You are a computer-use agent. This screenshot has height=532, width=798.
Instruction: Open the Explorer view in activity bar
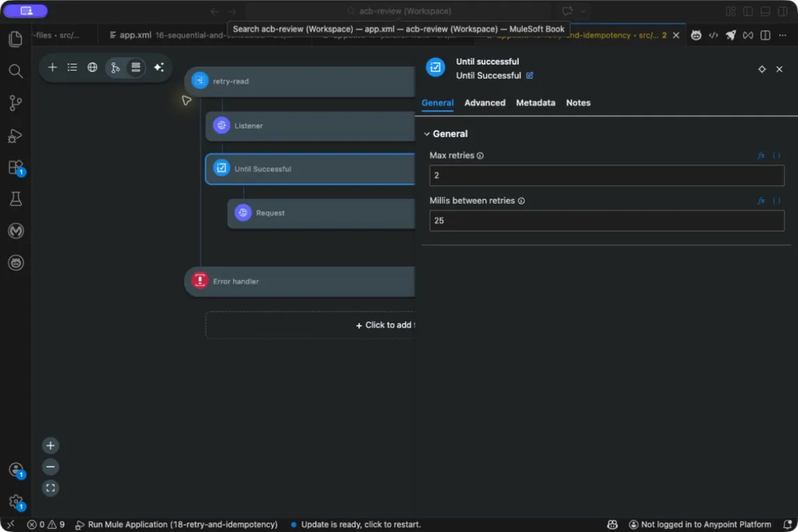16,39
